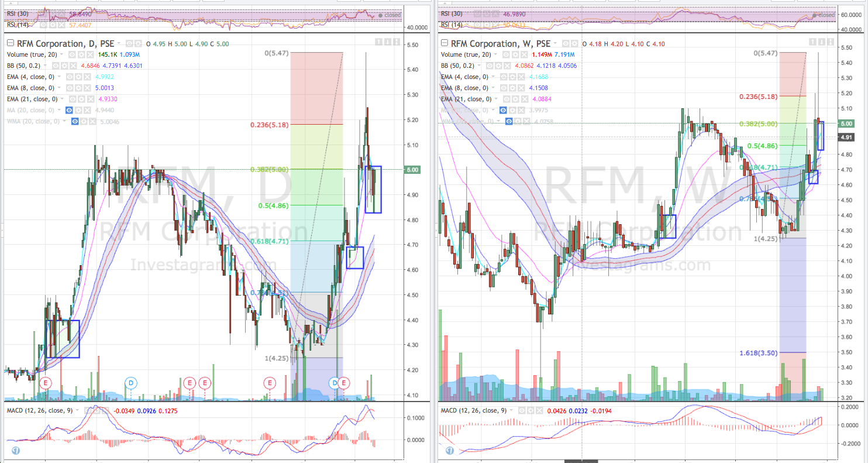The image size is (868, 463).
Task: Remove the weekly EMA (4, close, 0) indicator
Action: click(x=521, y=77)
